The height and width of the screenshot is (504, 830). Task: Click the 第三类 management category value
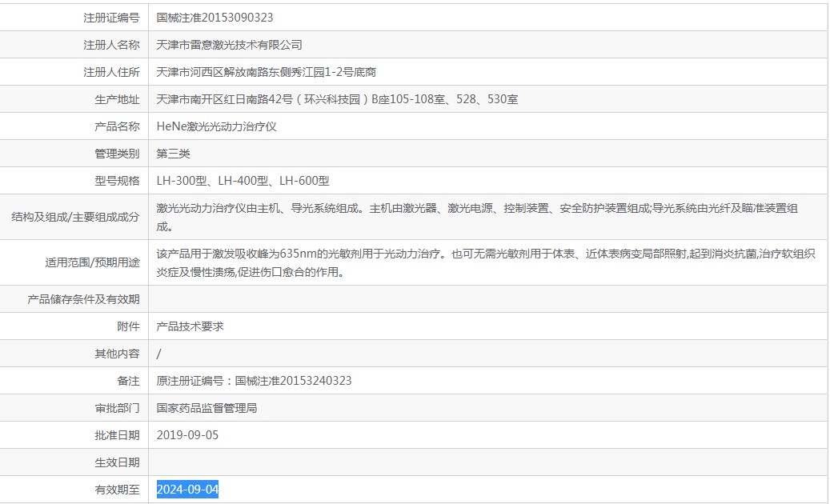point(173,154)
